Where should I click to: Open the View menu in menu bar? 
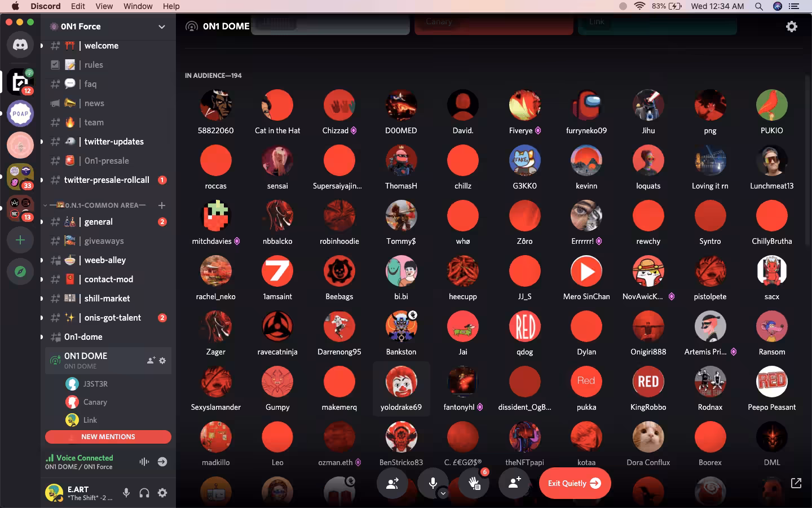[x=104, y=6]
